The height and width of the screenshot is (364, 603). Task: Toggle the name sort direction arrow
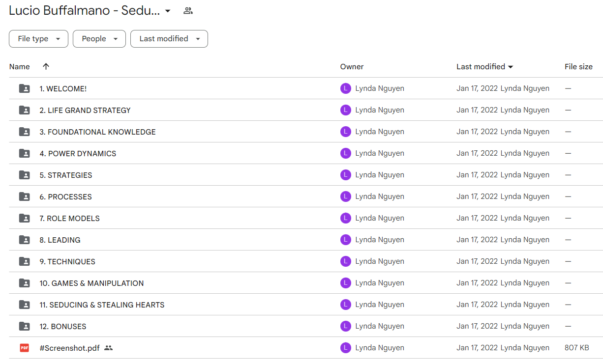click(x=46, y=67)
